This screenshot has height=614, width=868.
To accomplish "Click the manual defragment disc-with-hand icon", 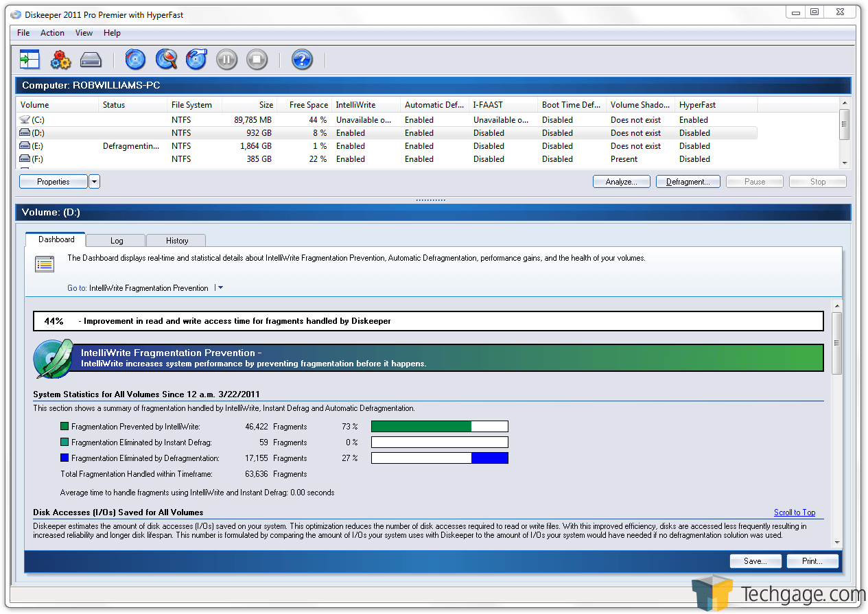I will click(x=196, y=60).
